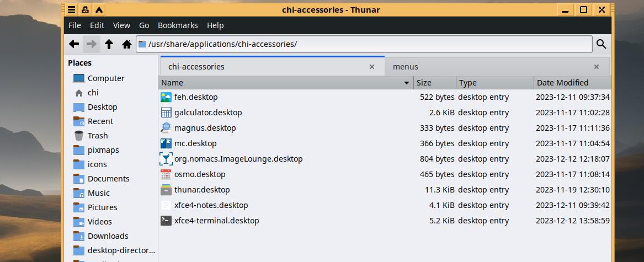Go to the home folder icon
Viewport: 644px width, 262px height.
tap(127, 44)
